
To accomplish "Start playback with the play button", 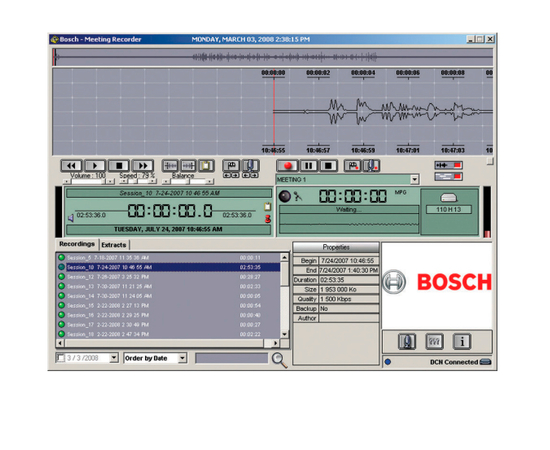I will 95,165.
